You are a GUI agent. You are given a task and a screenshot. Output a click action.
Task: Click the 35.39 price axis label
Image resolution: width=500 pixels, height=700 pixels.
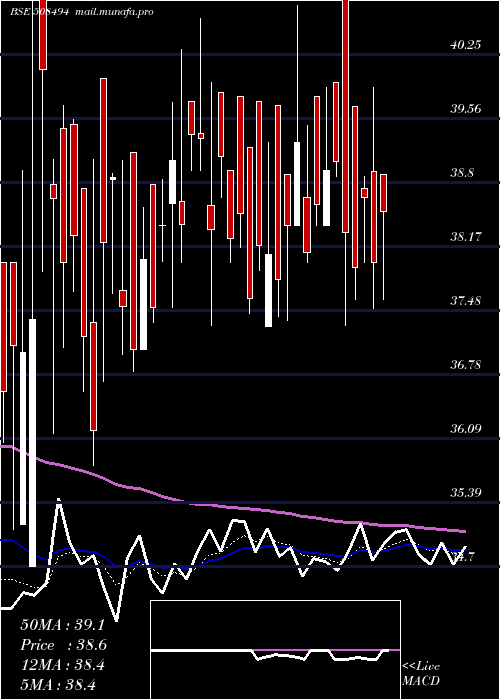[x=465, y=493]
